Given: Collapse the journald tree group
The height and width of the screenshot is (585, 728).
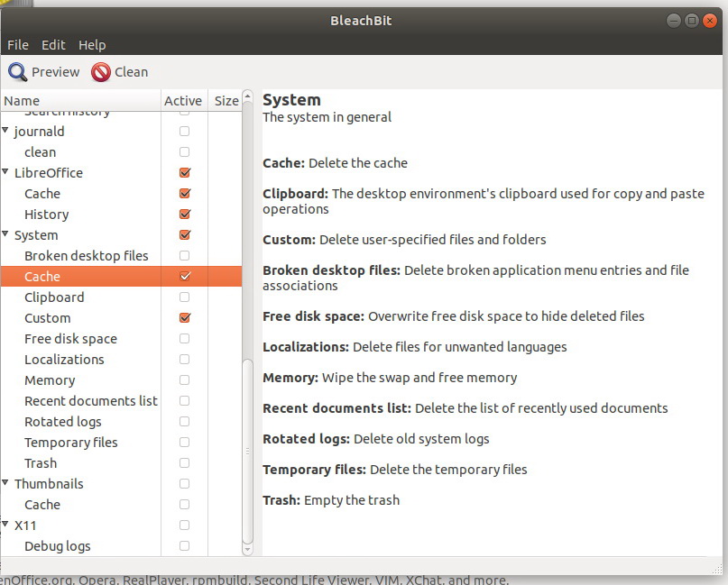Looking at the screenshot, I should click(5, 131).
